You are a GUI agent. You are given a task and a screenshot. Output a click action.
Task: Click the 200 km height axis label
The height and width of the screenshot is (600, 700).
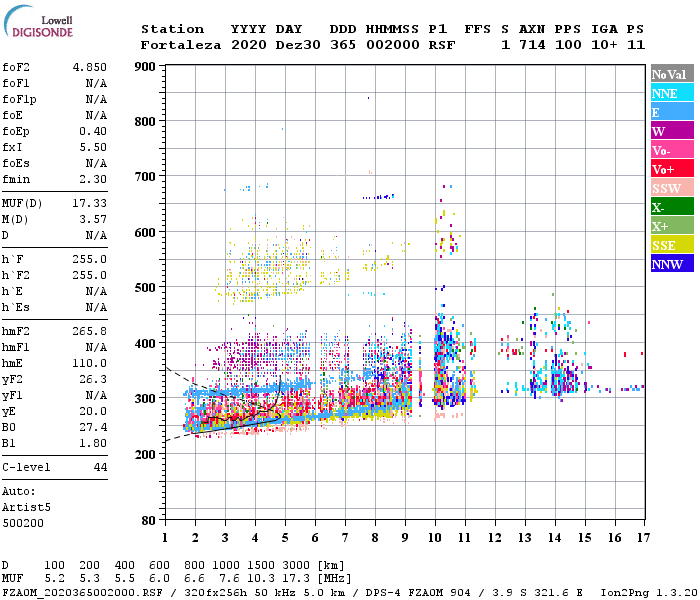145,454
